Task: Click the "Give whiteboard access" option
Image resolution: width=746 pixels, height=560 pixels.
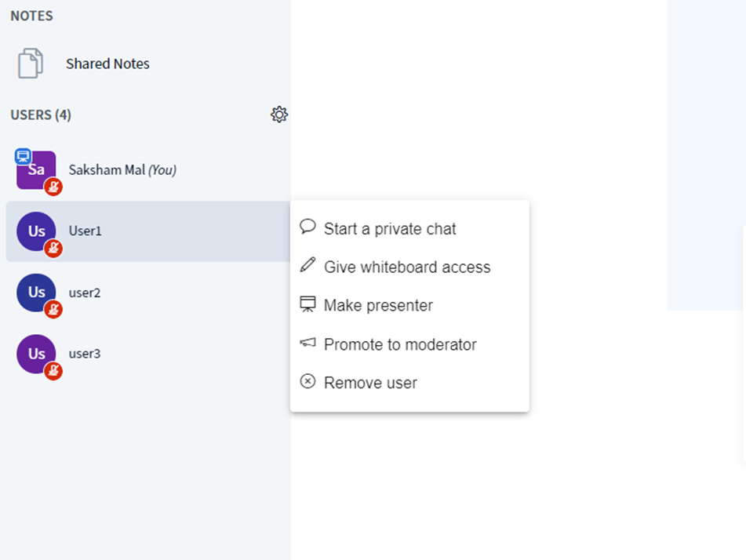Action: coord(407,267)
